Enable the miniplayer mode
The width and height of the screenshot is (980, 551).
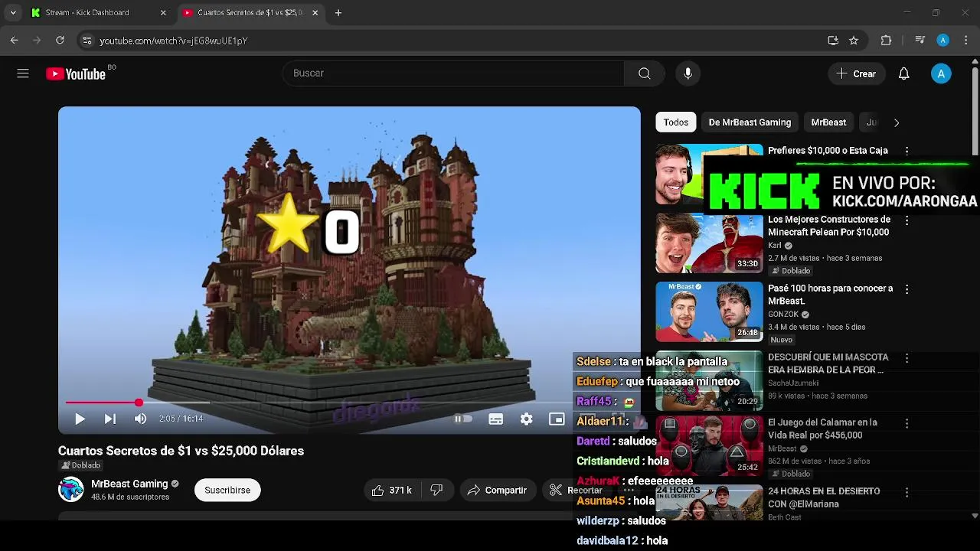tap(557, 419)
